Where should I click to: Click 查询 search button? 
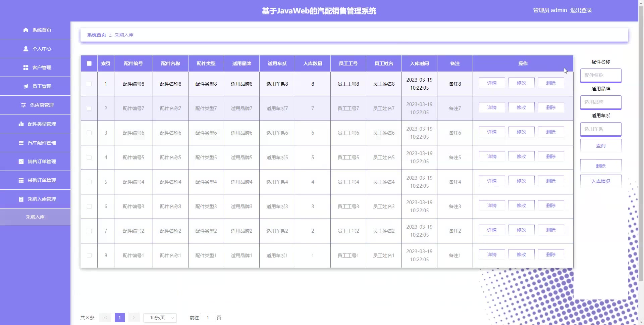pos(601,146)
